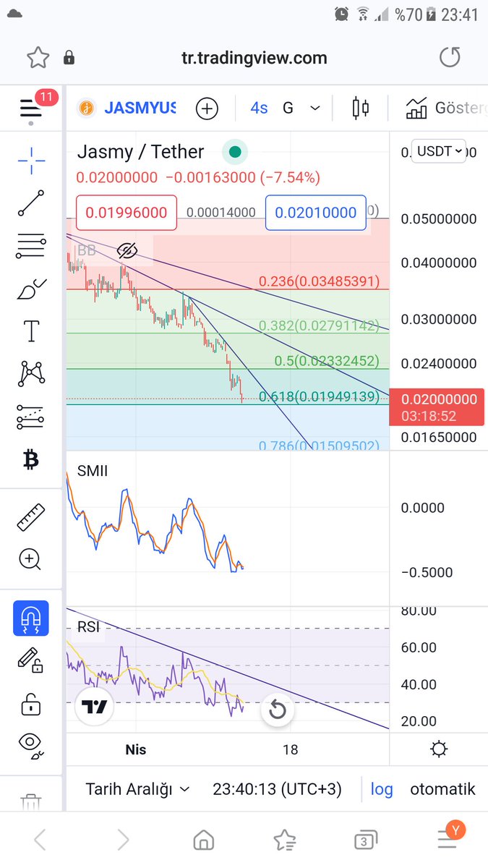Select the 4s timeframe interval
488x868 pixels.
[259, 109]
